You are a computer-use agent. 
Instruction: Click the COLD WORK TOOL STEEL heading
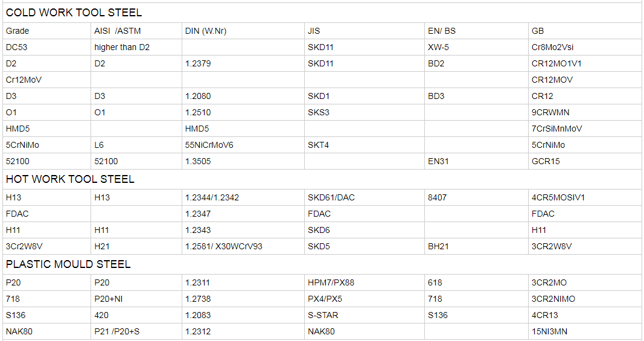pyautogui.click(x=74, y=13)
